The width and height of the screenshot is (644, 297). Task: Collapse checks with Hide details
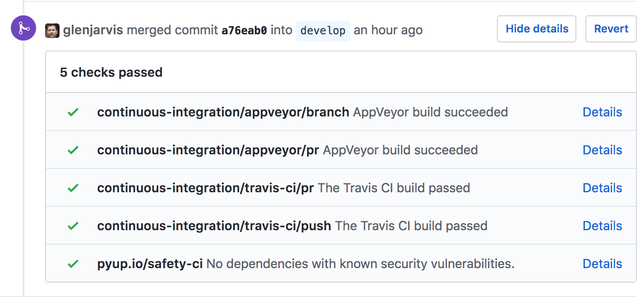coord(536,28)
